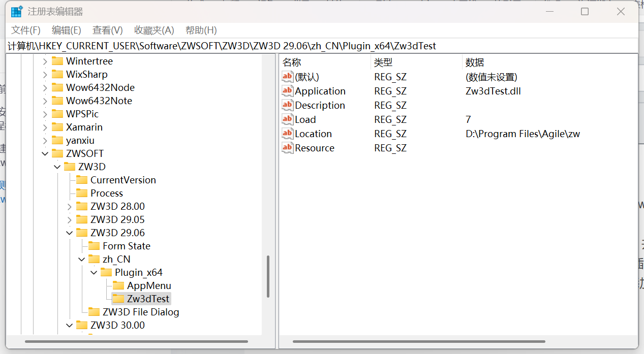
Task: Expand the ZW3D 28.00 key
Action: [69, 206]
